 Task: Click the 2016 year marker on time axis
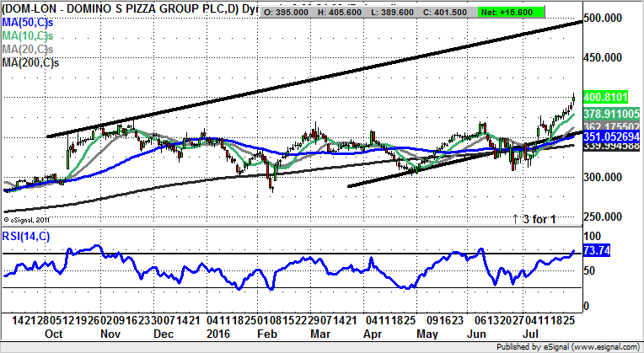[x=217, y=334]
